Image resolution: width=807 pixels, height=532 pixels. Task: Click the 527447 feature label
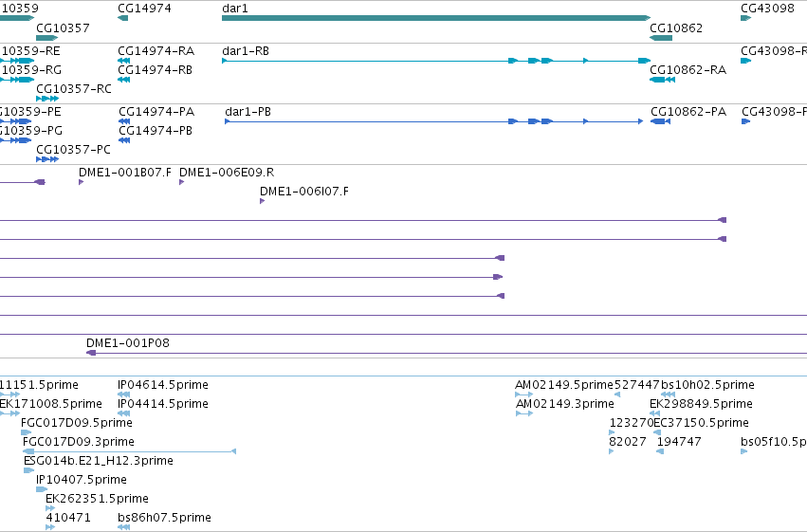637,385
